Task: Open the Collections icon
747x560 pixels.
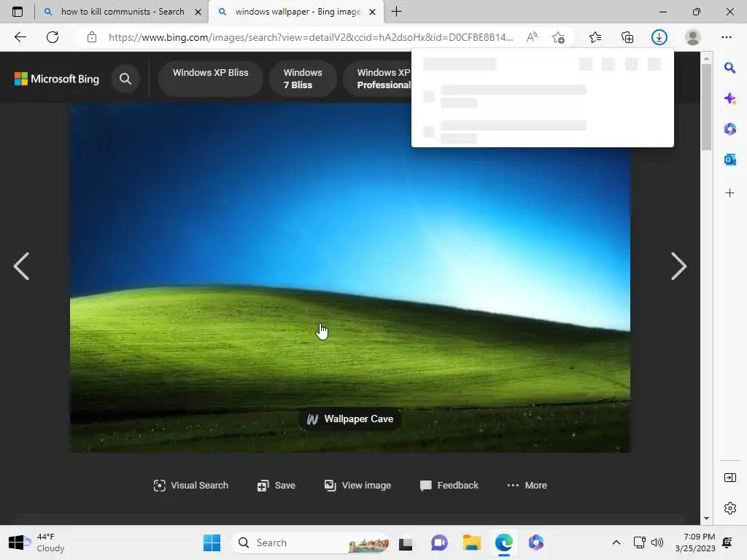Action: pos(627,37)
